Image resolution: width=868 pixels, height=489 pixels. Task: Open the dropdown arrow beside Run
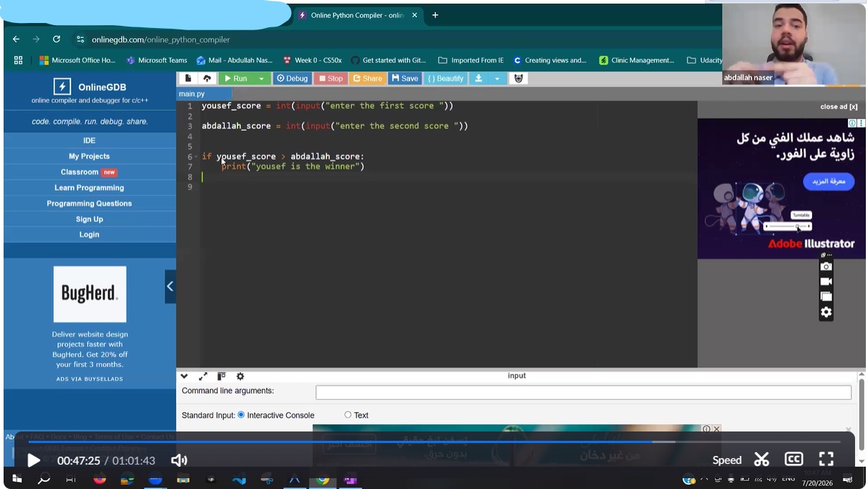[x=262, y=78]
